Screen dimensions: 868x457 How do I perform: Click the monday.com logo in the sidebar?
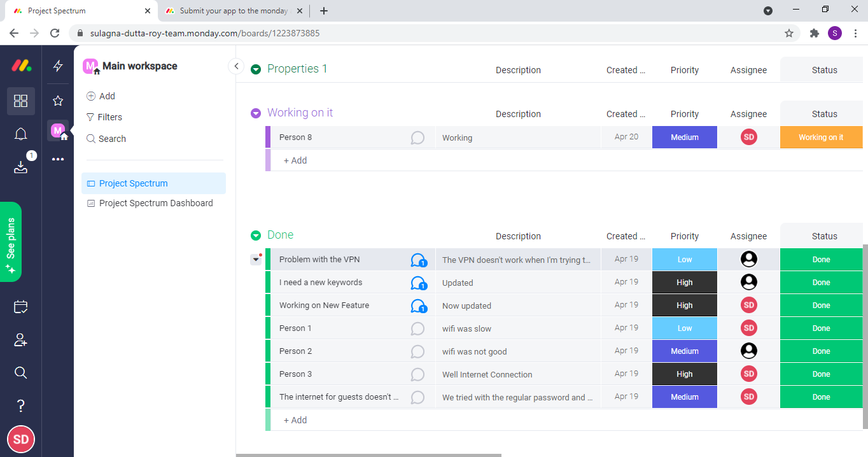pyautogui.click(x=20, y=65)
